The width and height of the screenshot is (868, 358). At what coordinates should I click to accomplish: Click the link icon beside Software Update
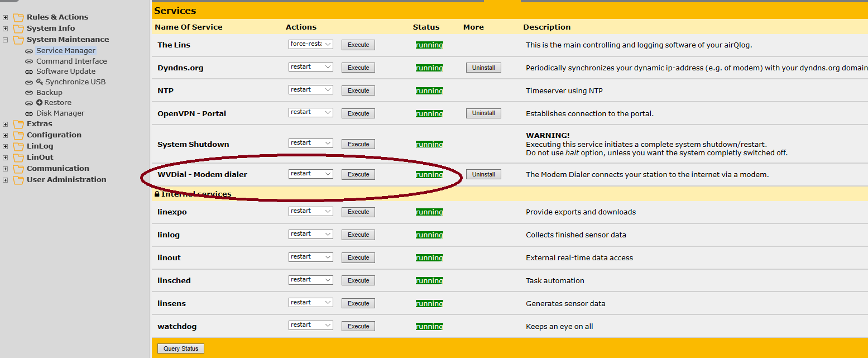[x=29, y=71]
